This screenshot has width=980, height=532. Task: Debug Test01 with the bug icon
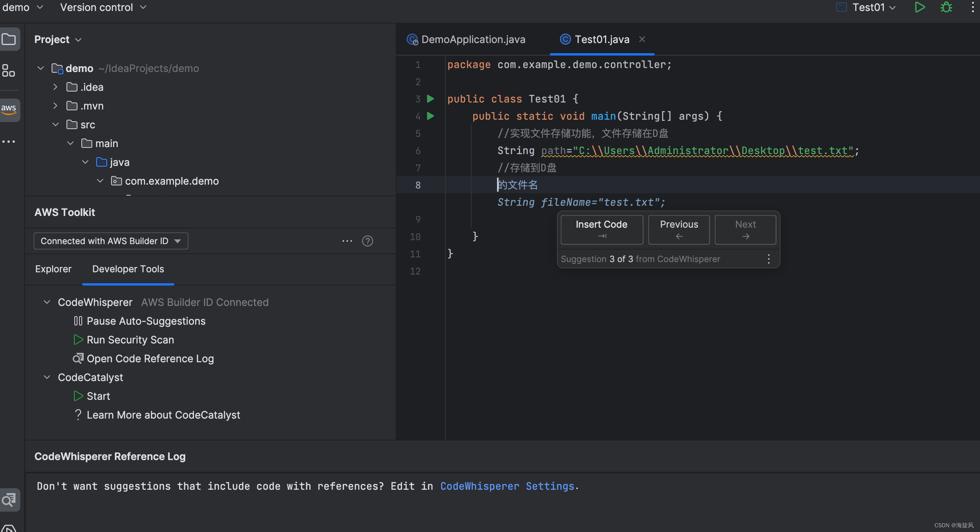tap(946, 7)
